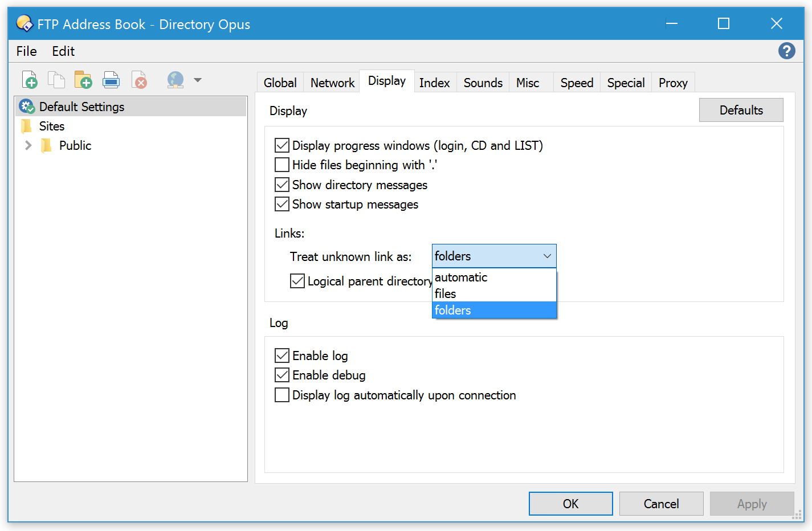
Task: Select the Public tree entry
Action: pyautogui.click(x=75, y=146)
